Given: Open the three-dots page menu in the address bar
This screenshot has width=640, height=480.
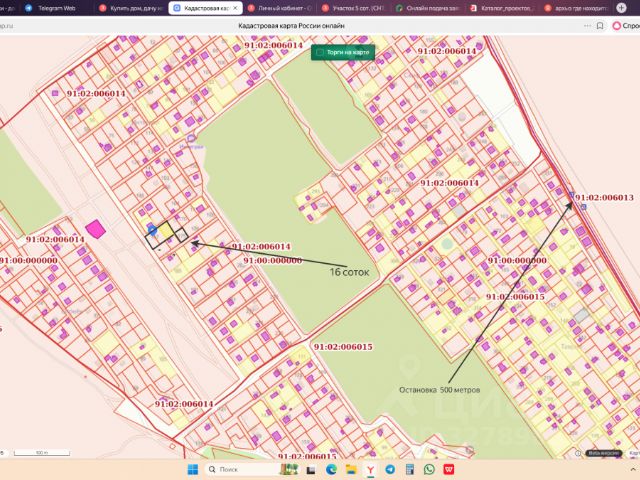Looking at the screenshot, I should click(x=587, y=26).
